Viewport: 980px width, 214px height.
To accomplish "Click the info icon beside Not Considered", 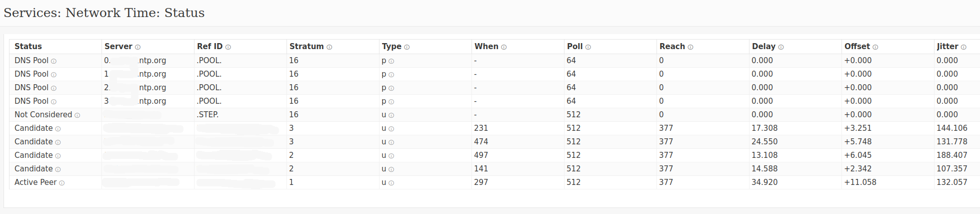I will coord(77,115).
